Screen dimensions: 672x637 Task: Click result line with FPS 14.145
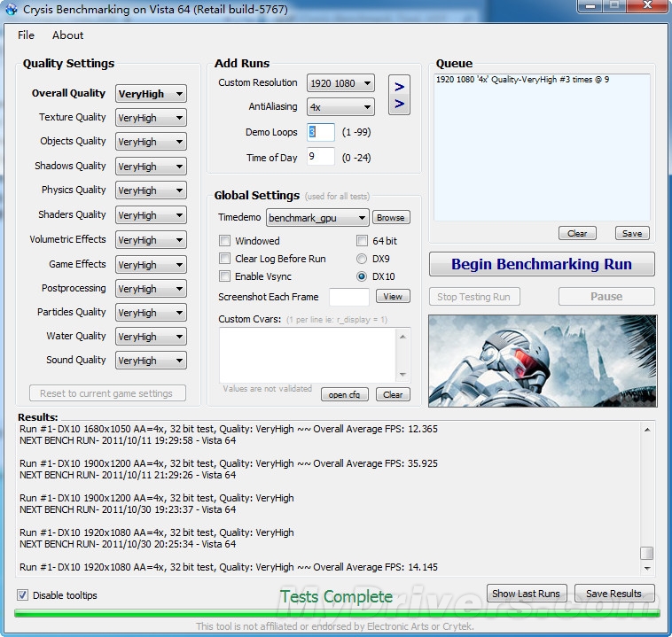point(229,567)
